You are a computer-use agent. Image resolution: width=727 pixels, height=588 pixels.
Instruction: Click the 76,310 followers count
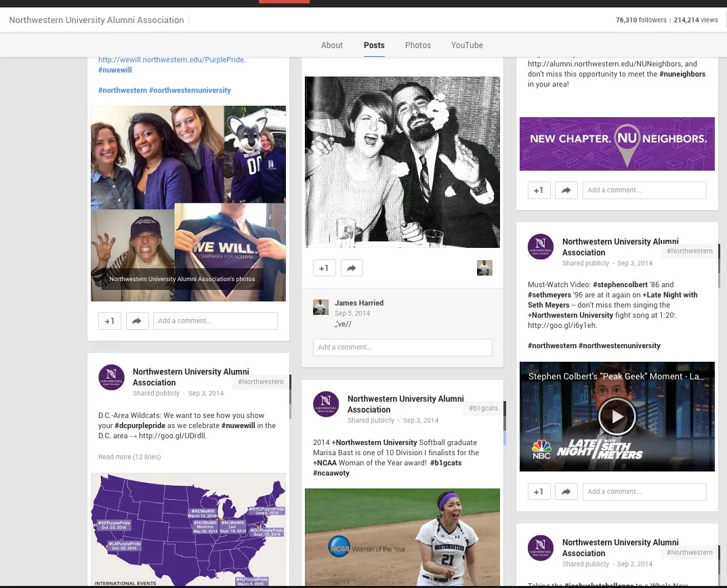(x=641, y=20)
